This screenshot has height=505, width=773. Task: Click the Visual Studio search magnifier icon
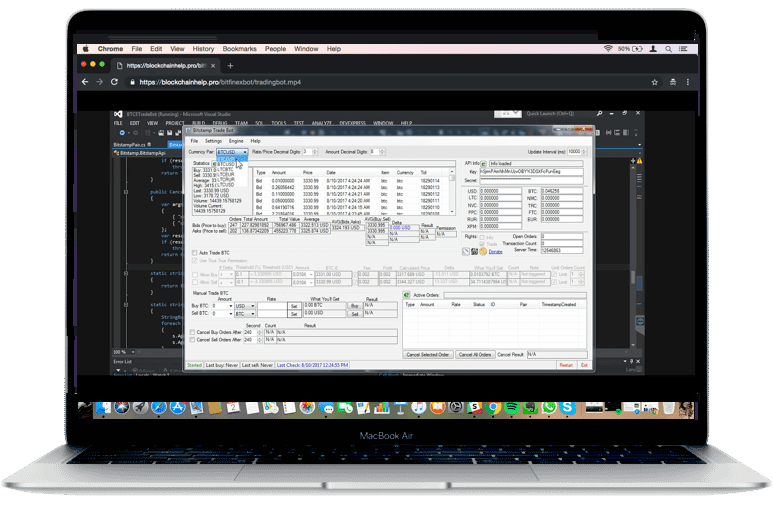[599, 113]
